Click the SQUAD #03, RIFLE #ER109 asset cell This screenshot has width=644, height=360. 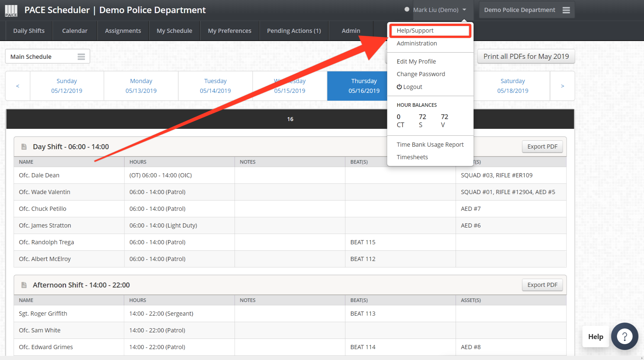coord(511,175)
